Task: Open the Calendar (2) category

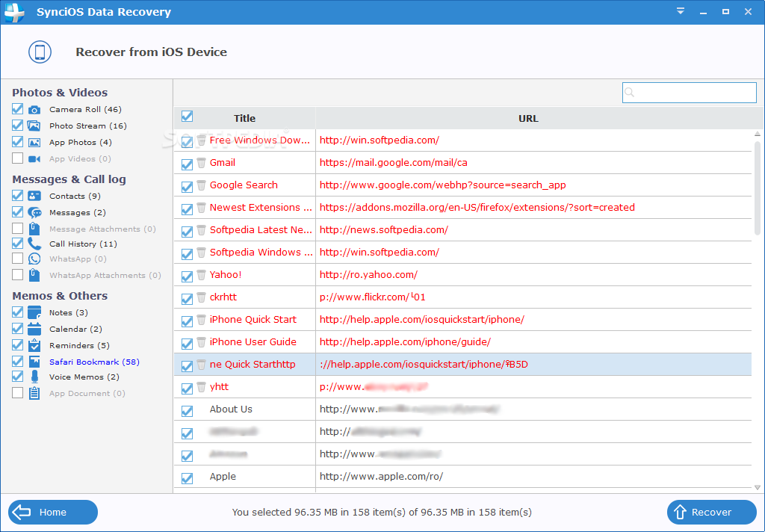Action: pos(75,329)
